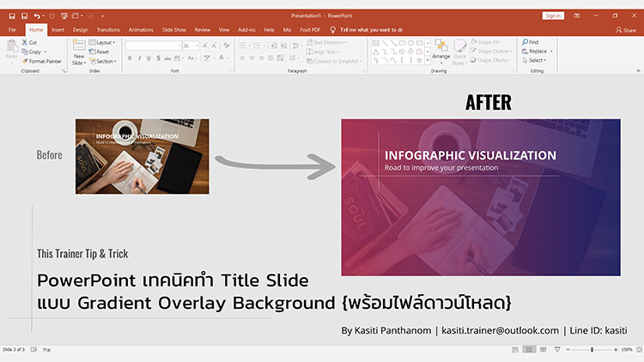Click the zoom slider handle

click(x=592, y=349)
